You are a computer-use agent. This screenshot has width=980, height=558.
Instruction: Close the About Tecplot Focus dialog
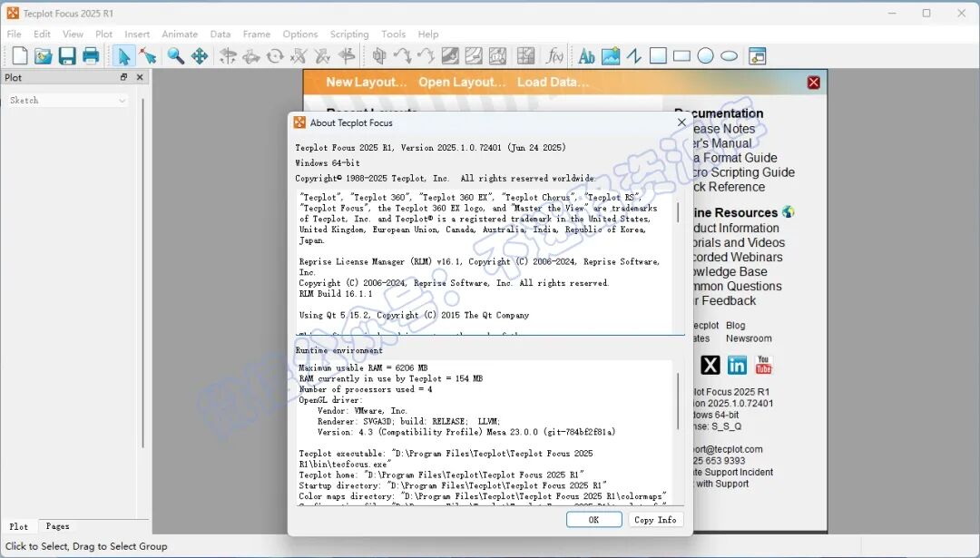681,122
